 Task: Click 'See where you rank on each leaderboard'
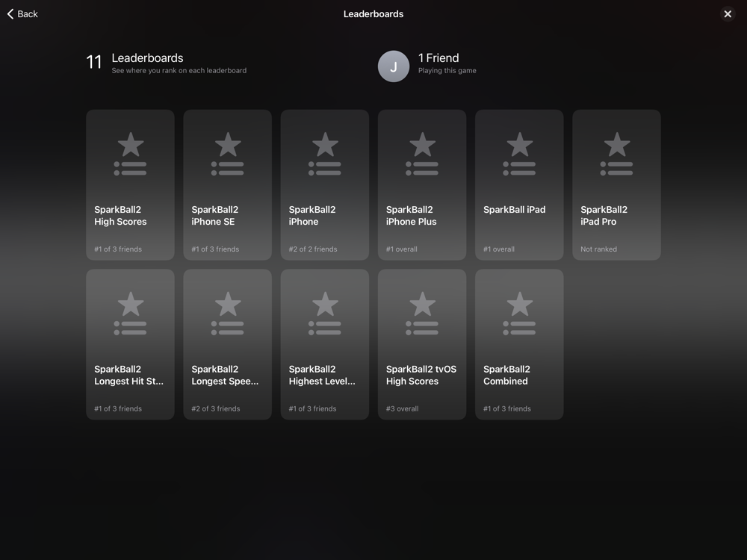click(x=179, y=70)
